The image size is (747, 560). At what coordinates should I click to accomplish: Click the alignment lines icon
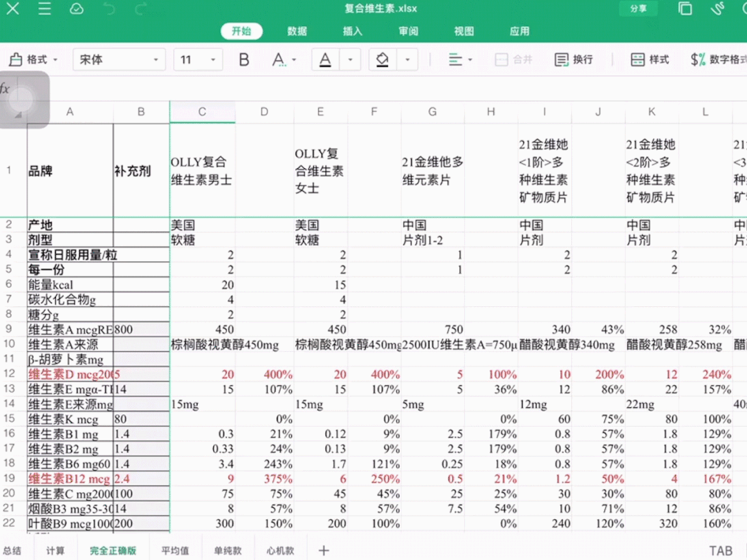click(x=455, y=59)
